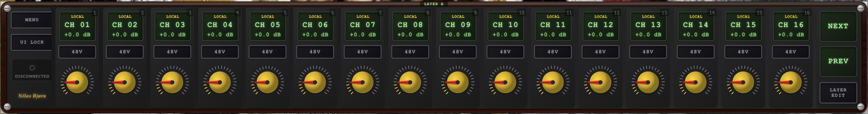Click the CH 07 gain knob

click(x=363, y=82)
